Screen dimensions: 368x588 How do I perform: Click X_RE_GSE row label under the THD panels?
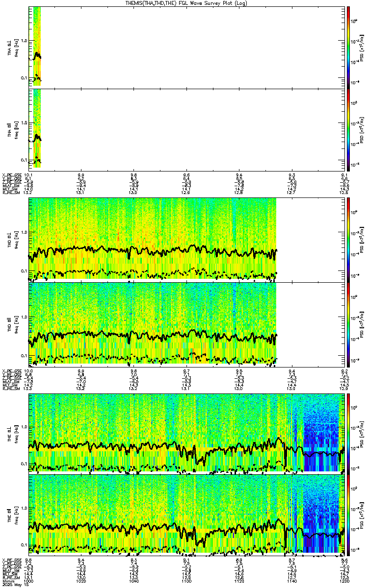(x=13, y=371)
